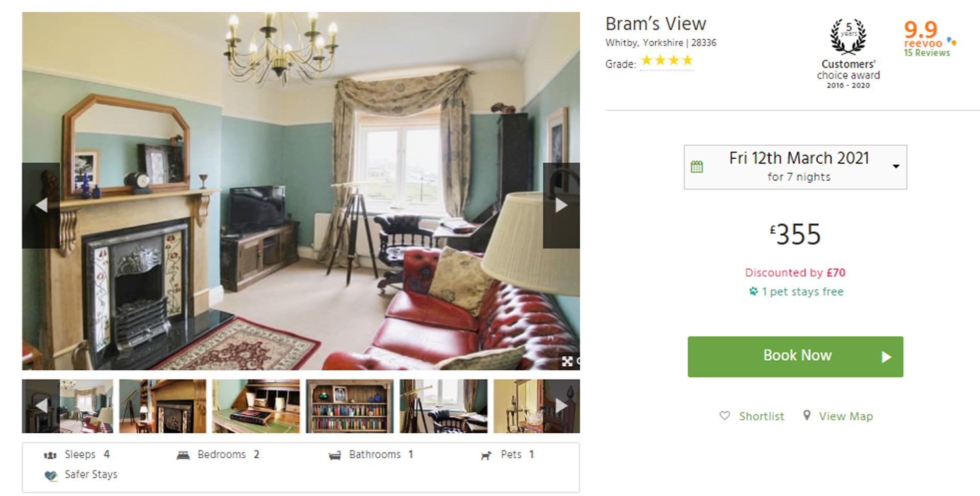Move the thumbnail strip to later photos
Screen dimensions: 980x496
tap(561, 406)
